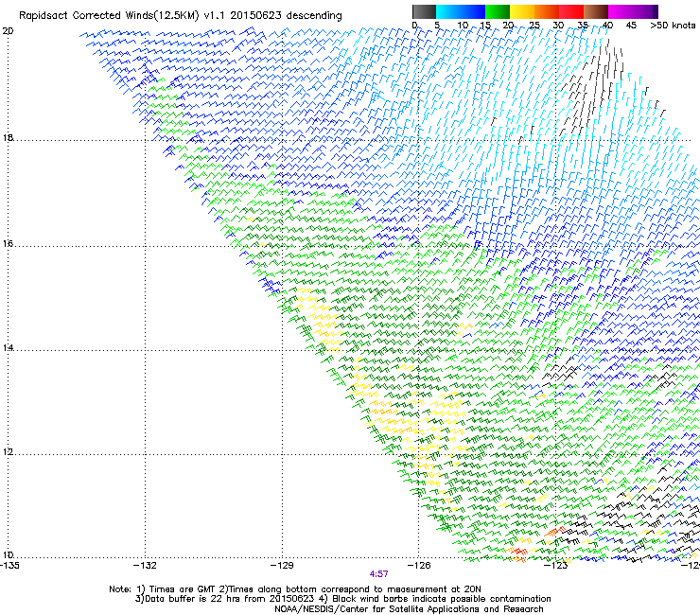The image size is (700, 615).
Task: Click the longitude axis label '-129'
Action: (x=282, y=566)
